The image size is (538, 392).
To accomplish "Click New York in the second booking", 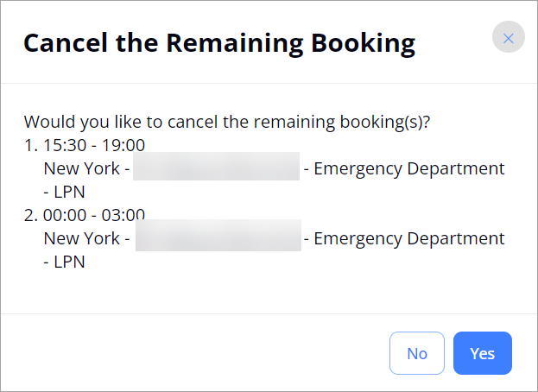I will 82,238.
